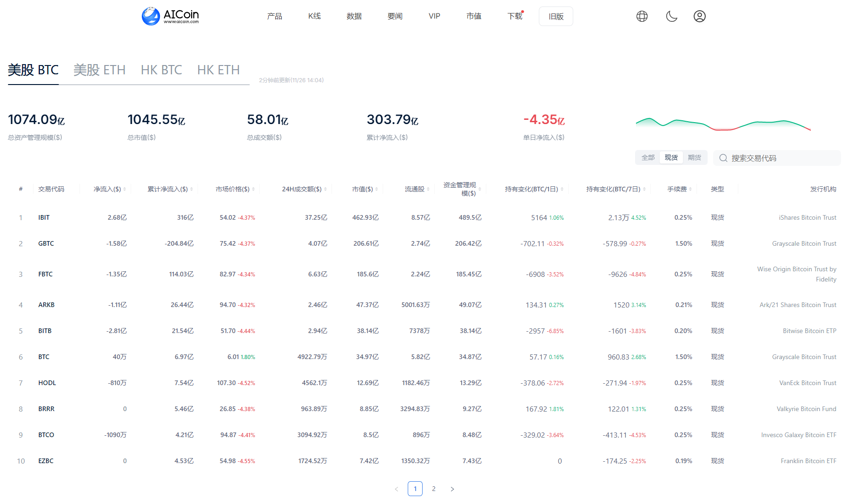Switch to 旧版 old version

[556, 16]
